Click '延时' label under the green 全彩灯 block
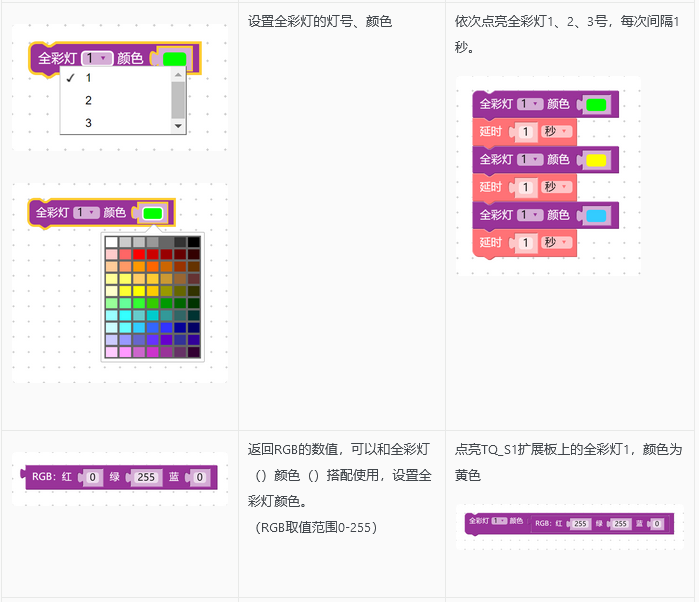 point(491,132)
